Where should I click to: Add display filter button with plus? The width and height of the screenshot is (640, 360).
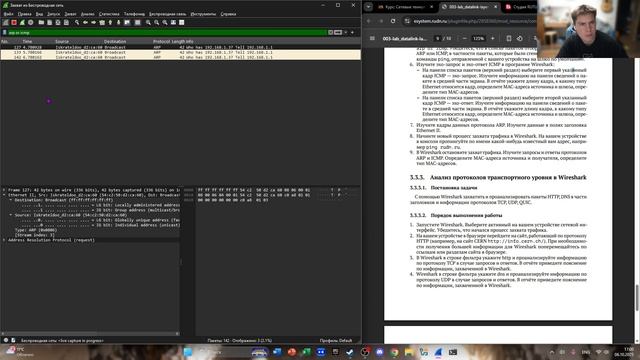(x=353, y=32)
